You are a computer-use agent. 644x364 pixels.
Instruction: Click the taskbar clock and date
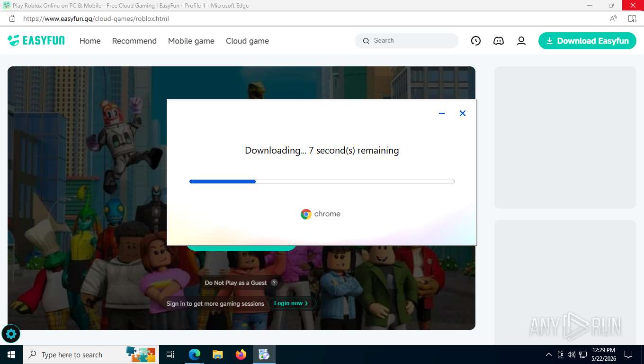(604, 355)
